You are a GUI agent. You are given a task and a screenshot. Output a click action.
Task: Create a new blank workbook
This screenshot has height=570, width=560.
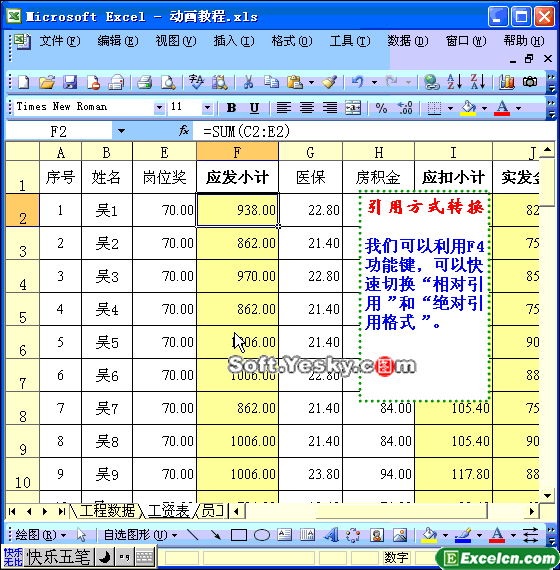[x=24, y=82]
